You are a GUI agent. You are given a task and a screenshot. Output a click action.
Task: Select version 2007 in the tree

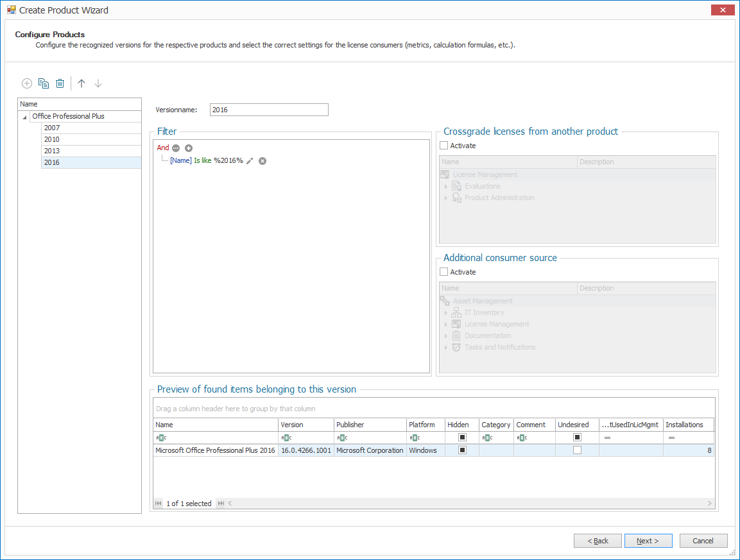point(52,128)
